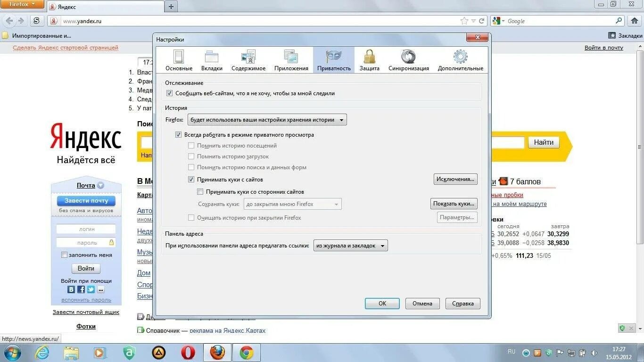Viewport: 644px width, 362px height.
Task: Click the search magnifier icon in the Google box
Action: point(619,21)
